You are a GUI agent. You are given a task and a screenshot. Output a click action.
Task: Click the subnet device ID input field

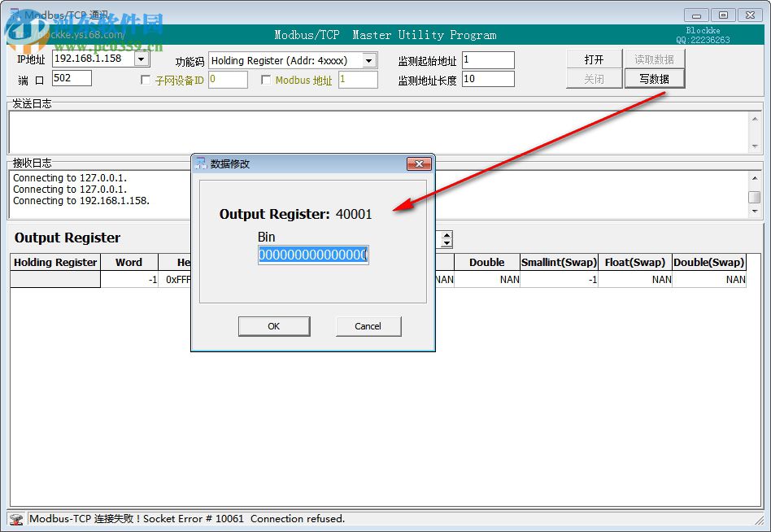(228, 79)
